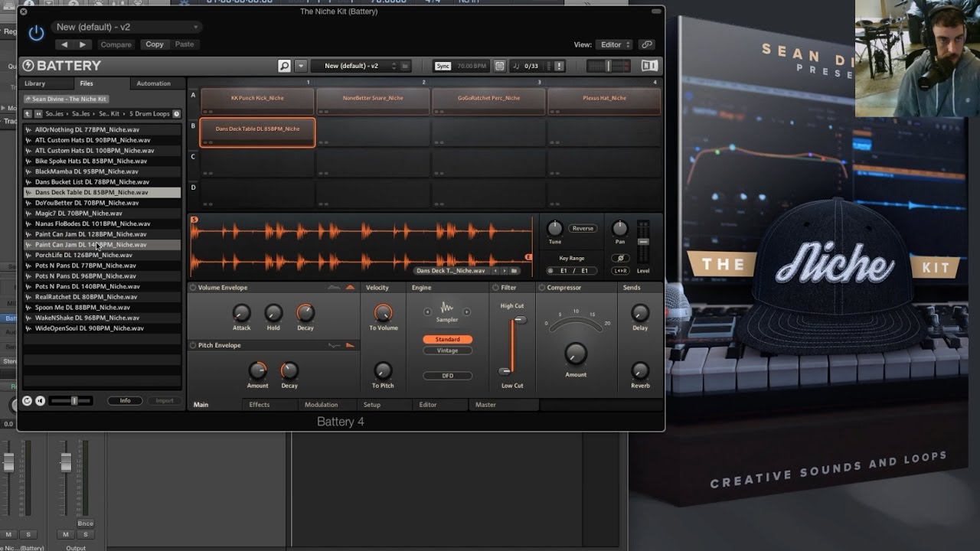
Task: Toggle the plugin power bypass button
Action: tap(36, 33)
